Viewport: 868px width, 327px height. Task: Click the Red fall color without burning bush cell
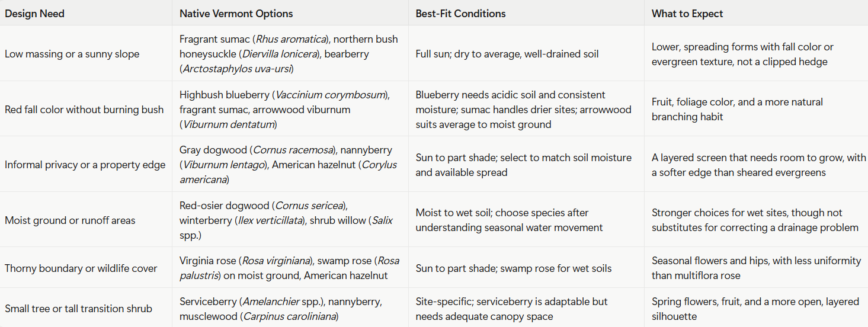point(86,109)
